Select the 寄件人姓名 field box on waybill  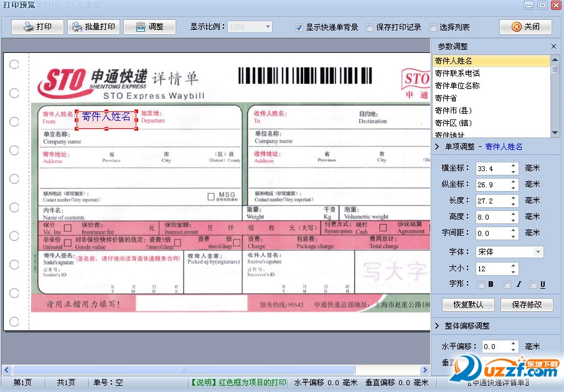tap(106, 119)
